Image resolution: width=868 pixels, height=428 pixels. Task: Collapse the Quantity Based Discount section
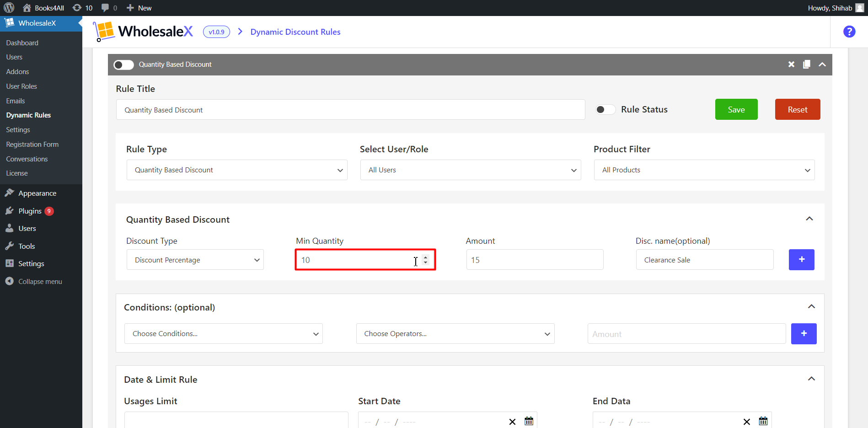[x=809, y=219]
